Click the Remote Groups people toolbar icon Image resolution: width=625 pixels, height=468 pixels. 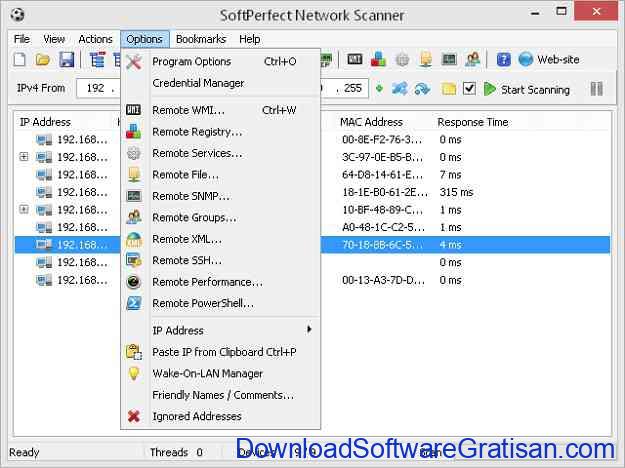[x=473, y=59]
